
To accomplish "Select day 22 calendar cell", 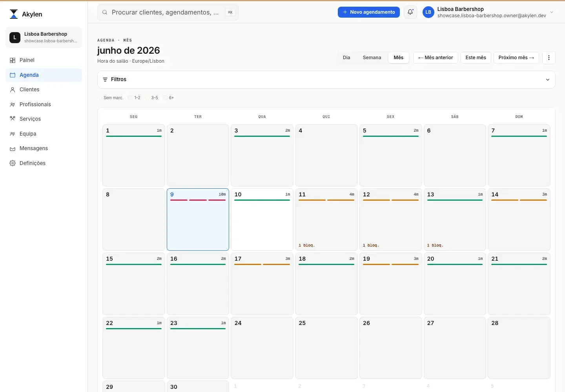I will tap(134, 348).
